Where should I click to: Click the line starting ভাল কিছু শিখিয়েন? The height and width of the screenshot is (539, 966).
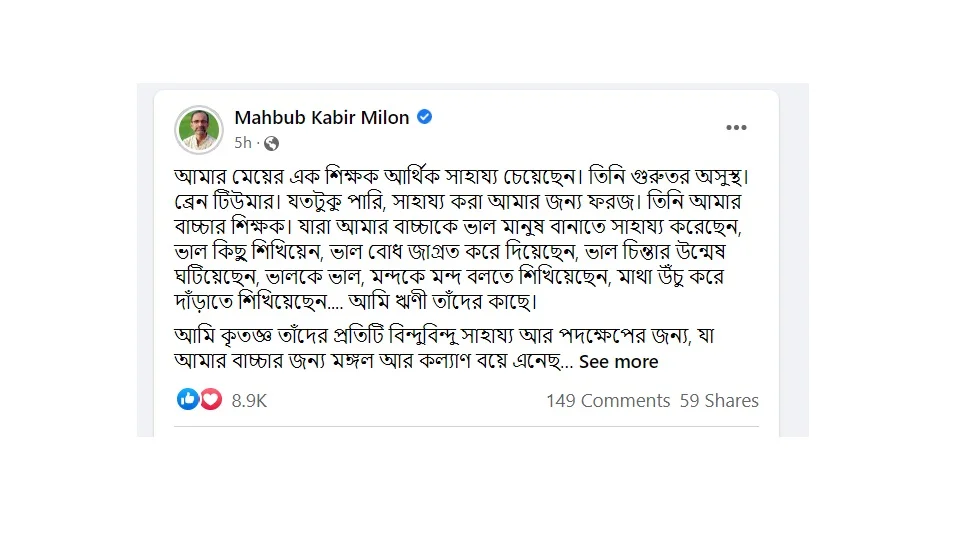[x=450, y=252]
